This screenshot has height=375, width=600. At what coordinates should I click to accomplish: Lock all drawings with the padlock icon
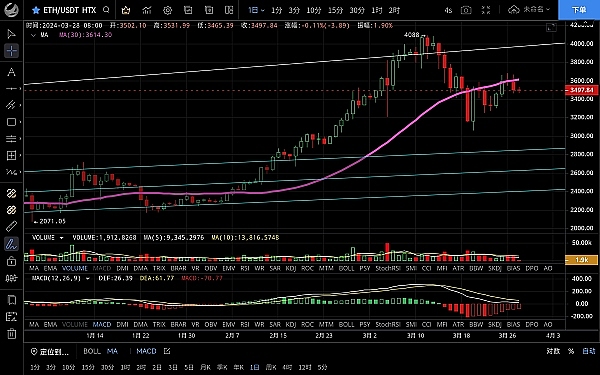[11, 261]
